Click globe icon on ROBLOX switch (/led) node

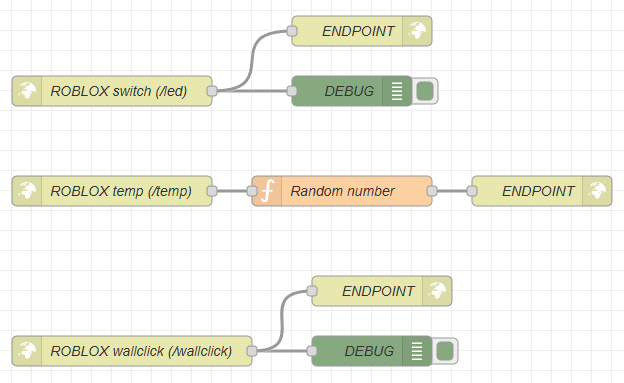click(x=27, y=91)
